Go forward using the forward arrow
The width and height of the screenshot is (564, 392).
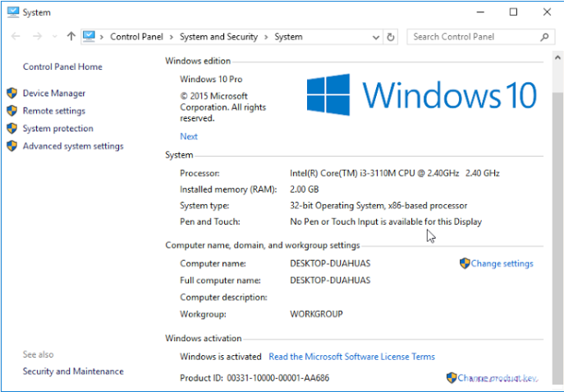coord(37,36)
